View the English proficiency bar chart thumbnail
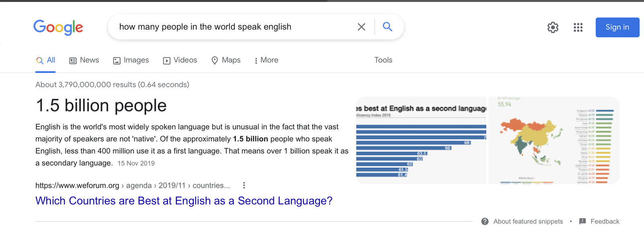644x228 pixels. point(421,140)
